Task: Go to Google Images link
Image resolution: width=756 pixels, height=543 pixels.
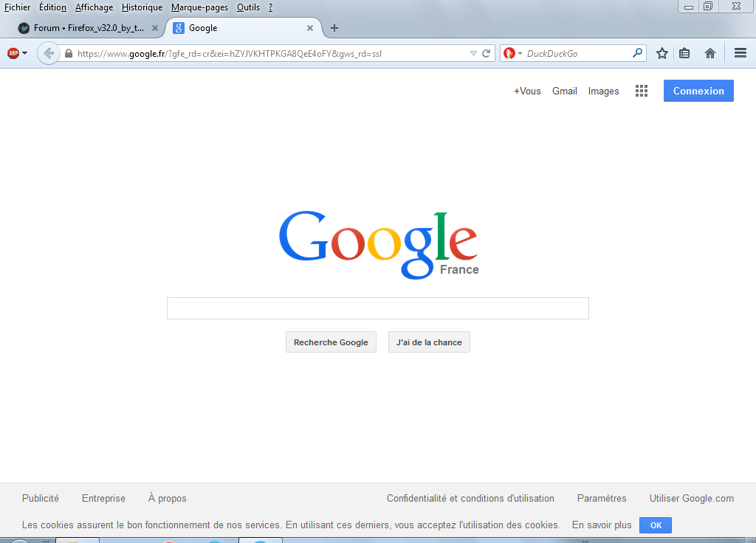Action: click(x=603, y=91)
